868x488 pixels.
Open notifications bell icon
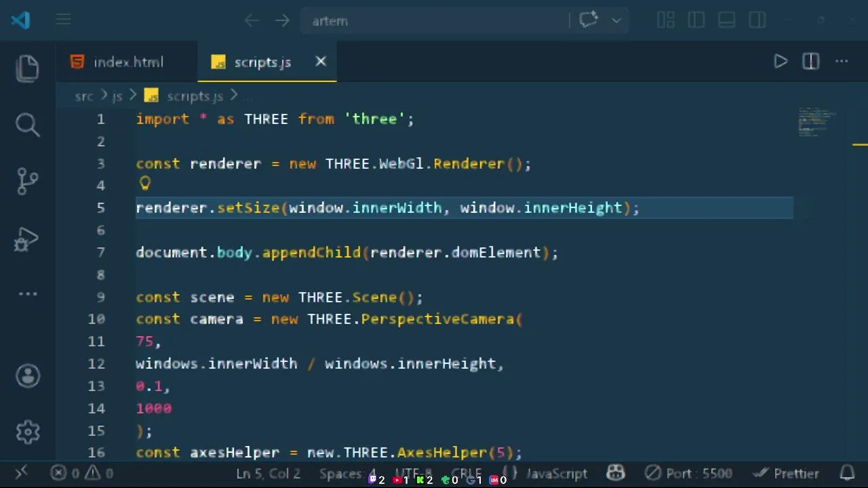point(847,473)
